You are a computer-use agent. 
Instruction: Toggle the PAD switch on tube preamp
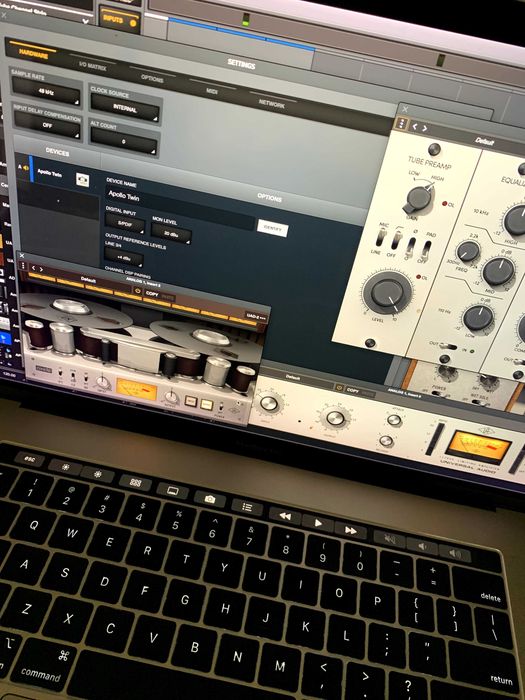[x=427, y=250]
